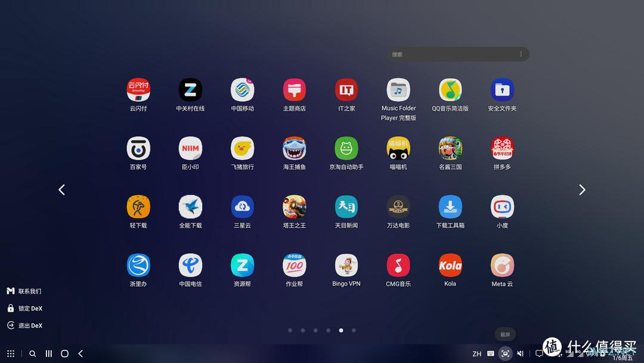Open the Bingo VPN app
Viewport: 644px width, 363px height.
[x=346, y=265]
